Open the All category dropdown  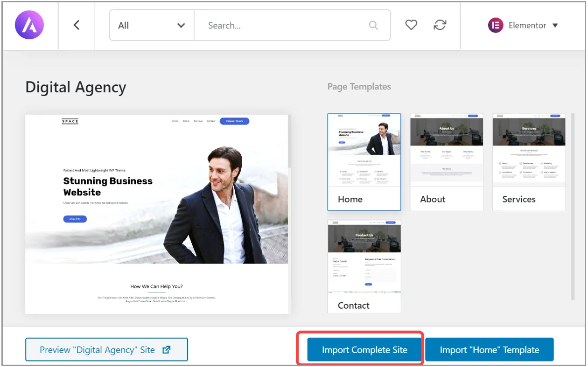[152, 25]
